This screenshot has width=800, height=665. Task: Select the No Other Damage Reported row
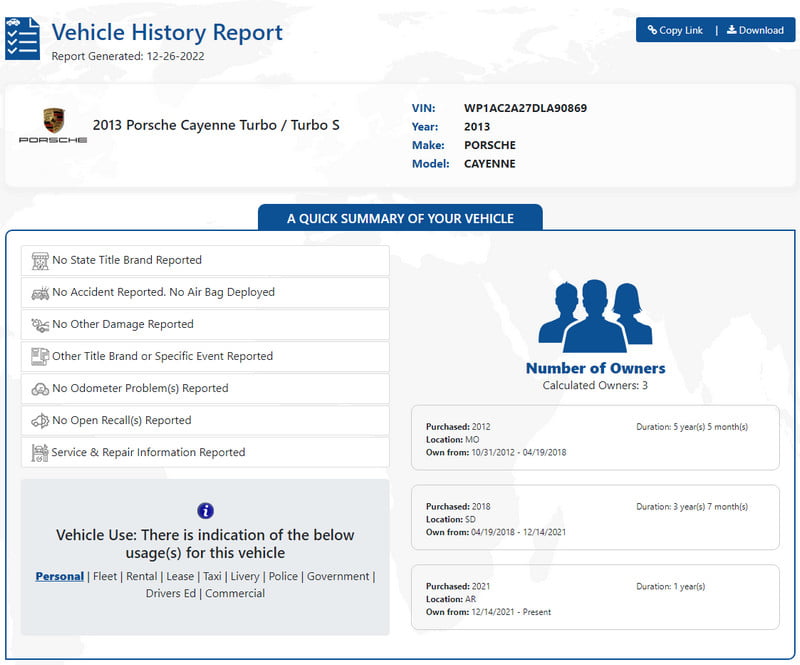pyautogui.click(x=205, y=325)
